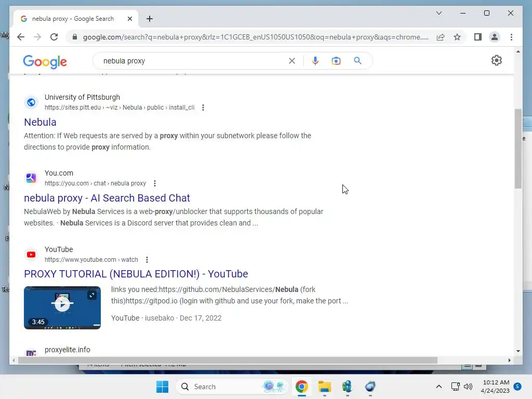Click the scroll up arrow

(518, 51)
